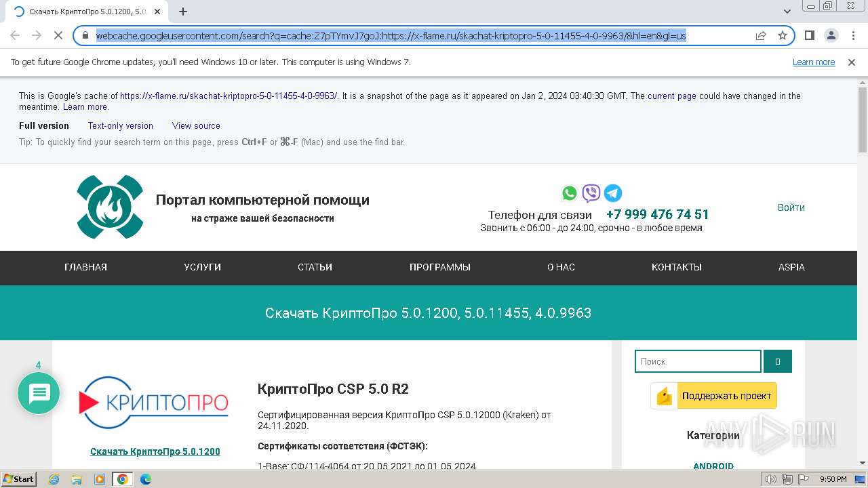Open СТАТЬИ menu item

coord(315,267)
